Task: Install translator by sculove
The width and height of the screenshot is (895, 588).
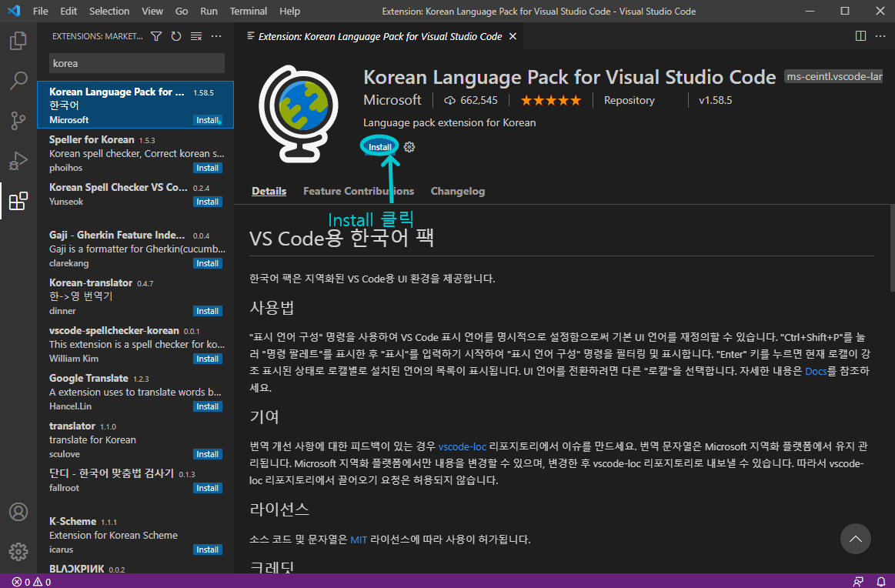Action: coord(207,454)
